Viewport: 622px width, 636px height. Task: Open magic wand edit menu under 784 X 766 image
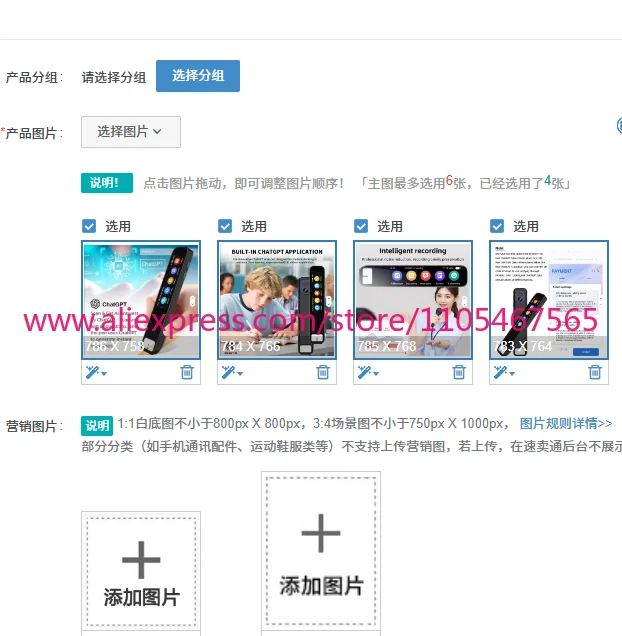pyautogui.click(x=232, y=372)
